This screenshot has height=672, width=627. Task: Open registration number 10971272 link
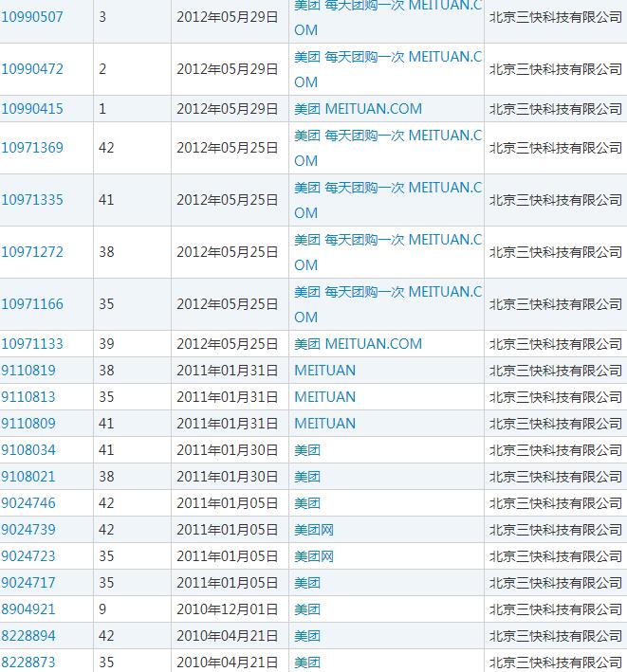(x=32, y=252)
